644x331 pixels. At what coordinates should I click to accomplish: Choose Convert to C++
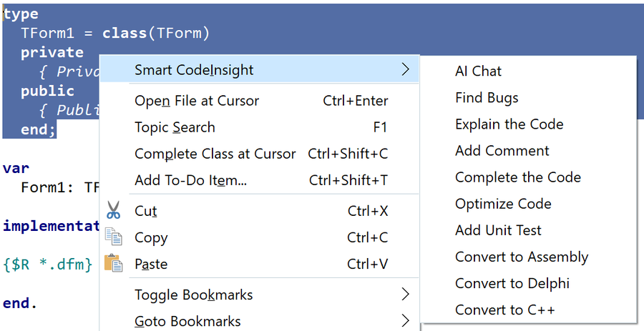504,310
